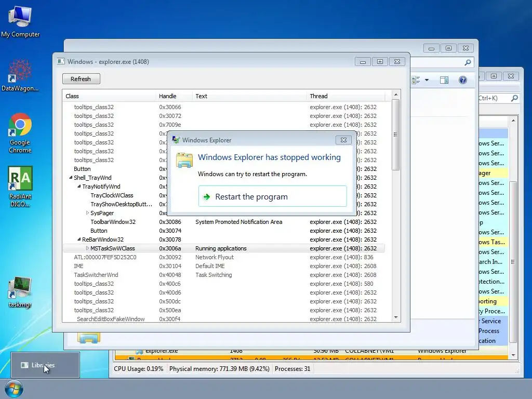Click the crash dialog title bar icon

coord(176,140)
